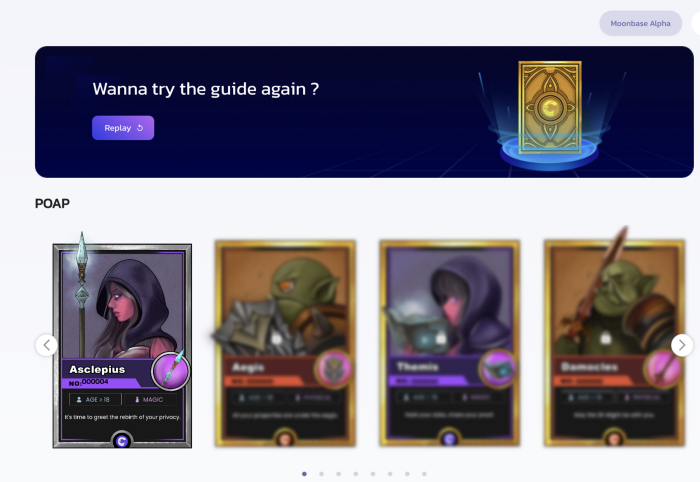Open the Moonbase Alpha network selector
This screenshot has height=482, width=700.
640,23
